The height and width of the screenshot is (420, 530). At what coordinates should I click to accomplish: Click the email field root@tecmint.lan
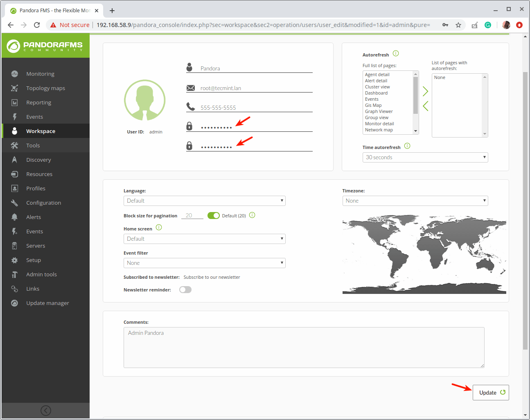[x=256, y=88]
